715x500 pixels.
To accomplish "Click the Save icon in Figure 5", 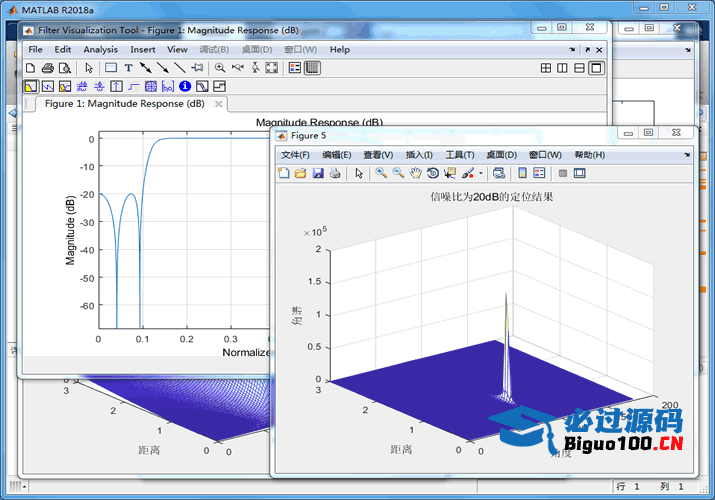I will pos(318,173).
